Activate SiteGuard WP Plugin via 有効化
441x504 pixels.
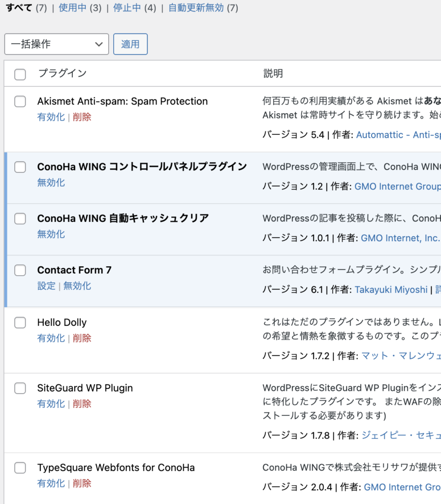[51, 404]
